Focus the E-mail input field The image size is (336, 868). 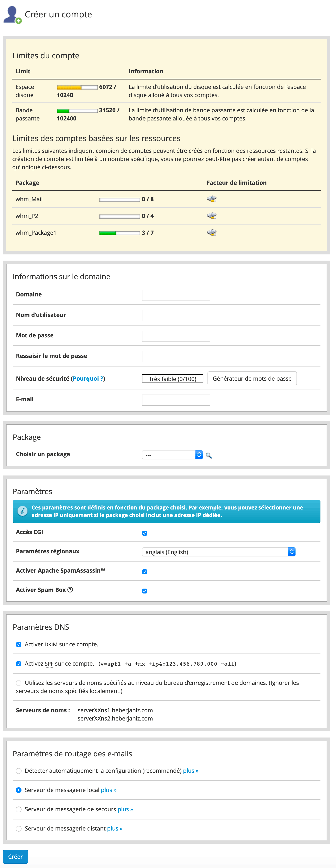click(176, 400)
